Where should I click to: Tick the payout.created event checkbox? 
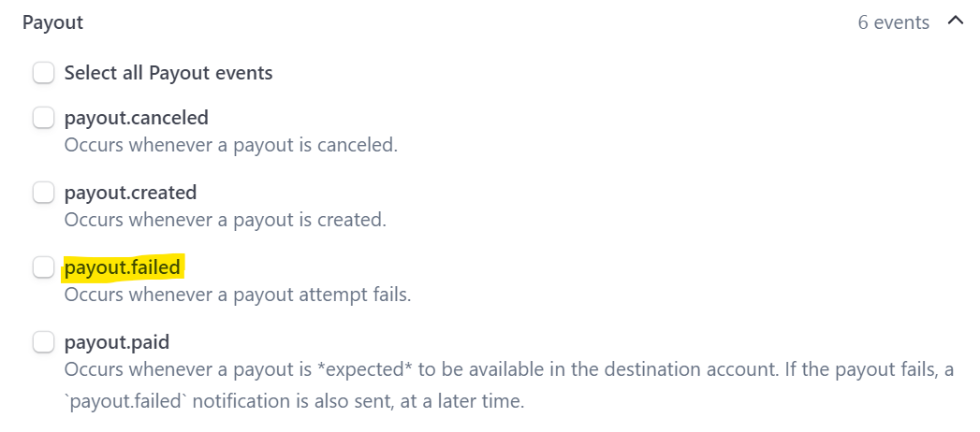point(43,193)
